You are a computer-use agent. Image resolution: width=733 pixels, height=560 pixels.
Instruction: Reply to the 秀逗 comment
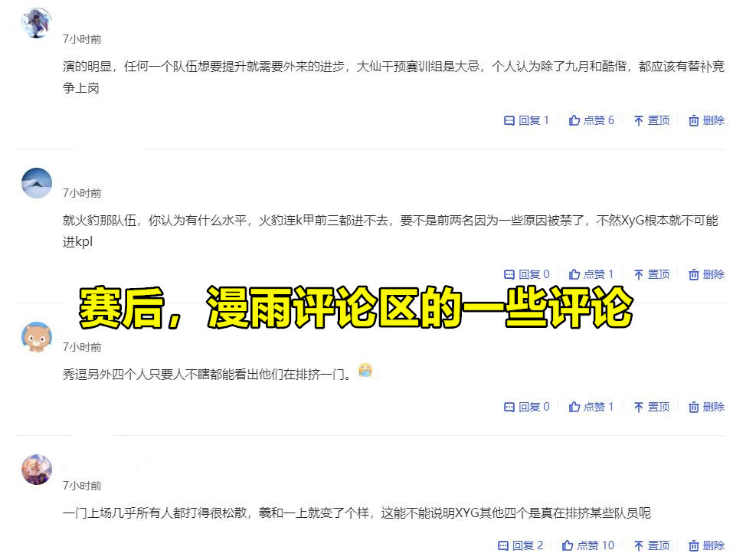click(x=526, y=407)
